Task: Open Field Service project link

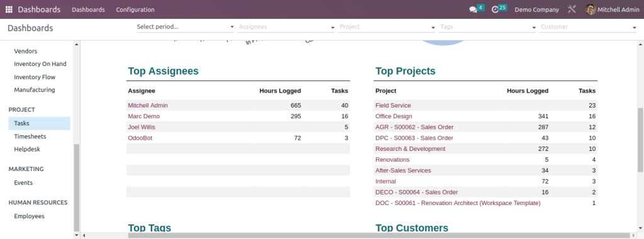Action: 393,106
